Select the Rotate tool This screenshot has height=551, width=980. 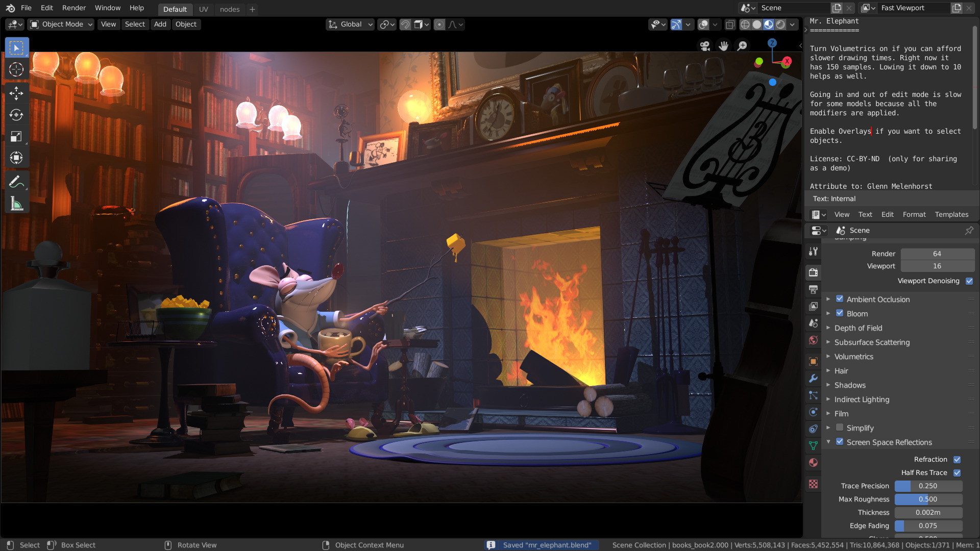[16, 115]
